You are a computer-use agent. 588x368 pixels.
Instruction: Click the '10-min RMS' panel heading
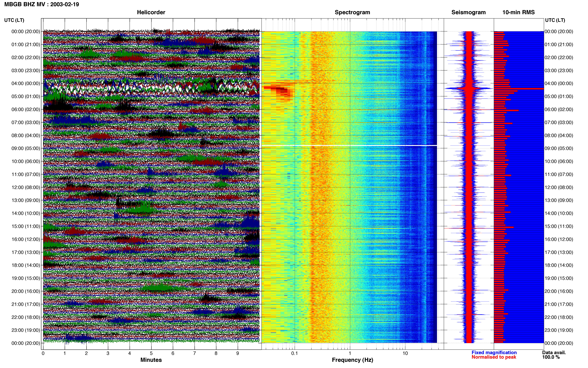tap(518, 12)
